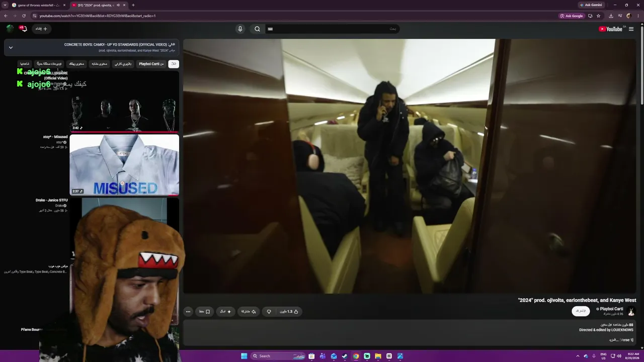644x362 pixels.
Task: Open the YouTube hamburger guide menu
Action: [x=631, y=29]
